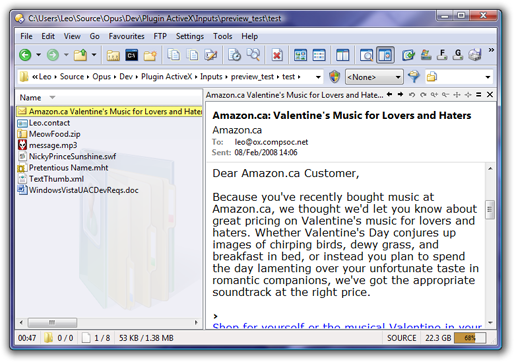Image resolution: width=514 pixels, height=362 pixels.
Task: Open Back button history dropdown arrow
Action: tap(39, 55)
